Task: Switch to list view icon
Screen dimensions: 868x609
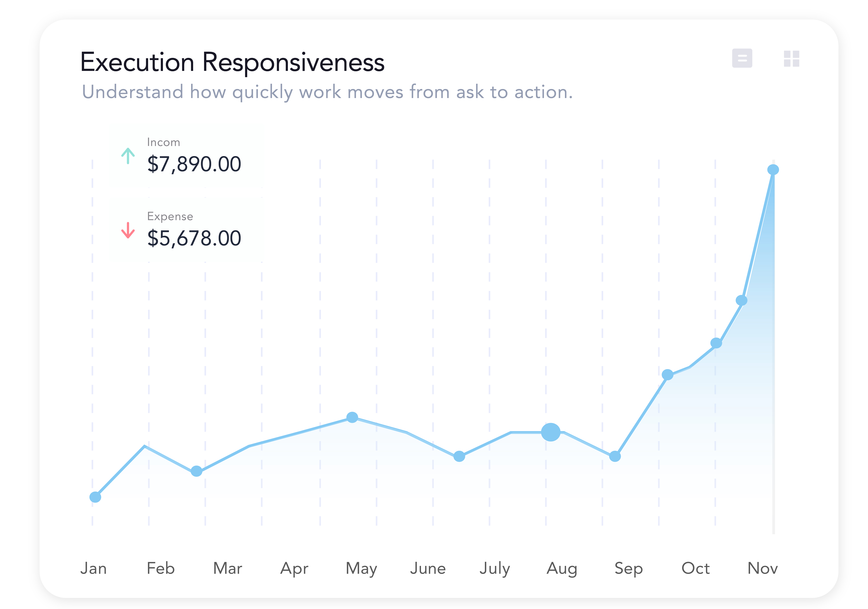Action: point(742,58)
